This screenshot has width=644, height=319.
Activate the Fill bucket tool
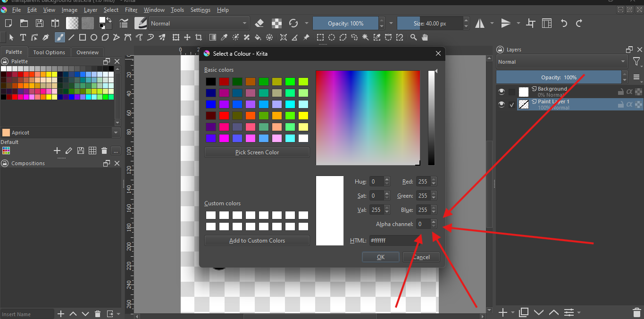(258, 37)
